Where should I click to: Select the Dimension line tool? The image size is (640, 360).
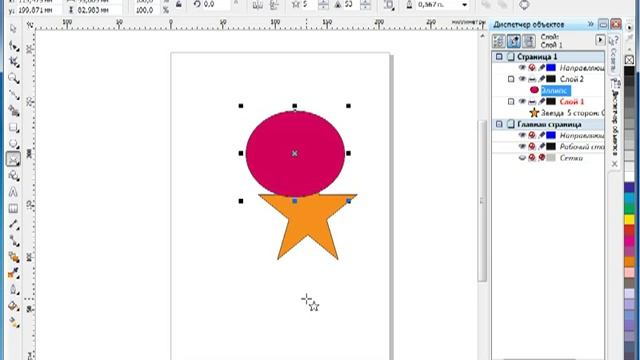(x=13, y=224)
